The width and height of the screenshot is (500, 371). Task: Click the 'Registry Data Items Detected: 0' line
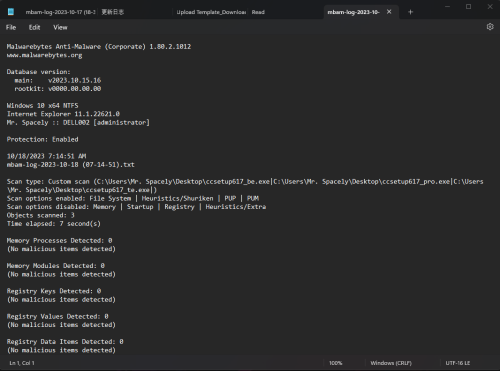coord(65,342)
